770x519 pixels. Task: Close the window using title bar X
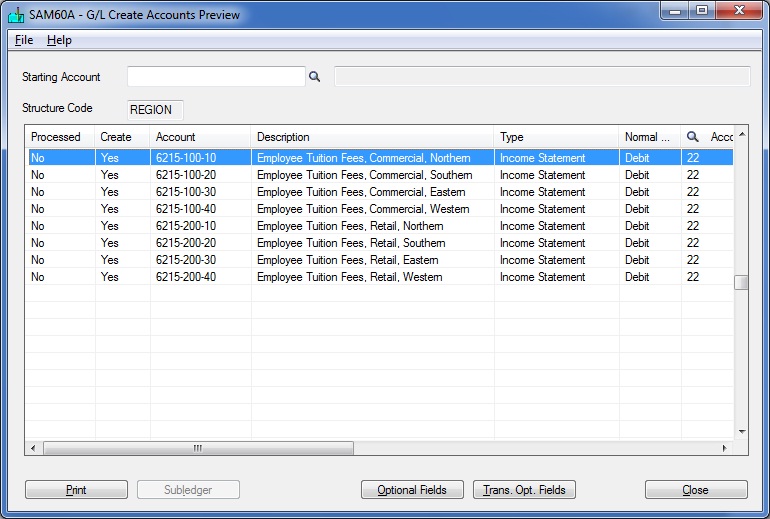(x=740, y=11)
